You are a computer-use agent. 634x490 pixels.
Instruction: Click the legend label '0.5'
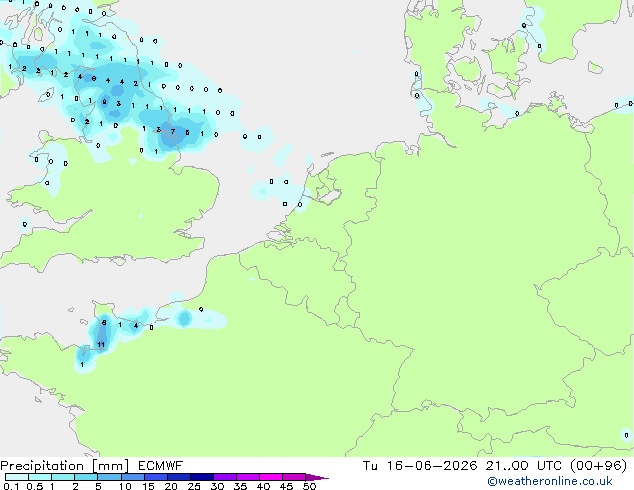pyautogui.click(x=34, y=486)
